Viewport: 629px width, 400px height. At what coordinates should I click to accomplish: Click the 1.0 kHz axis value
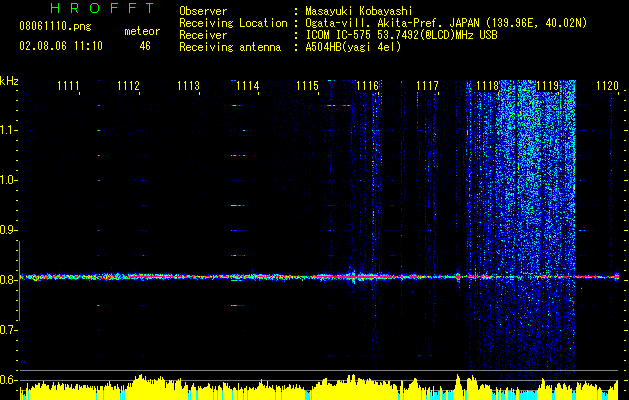click(x=7, y=180)
